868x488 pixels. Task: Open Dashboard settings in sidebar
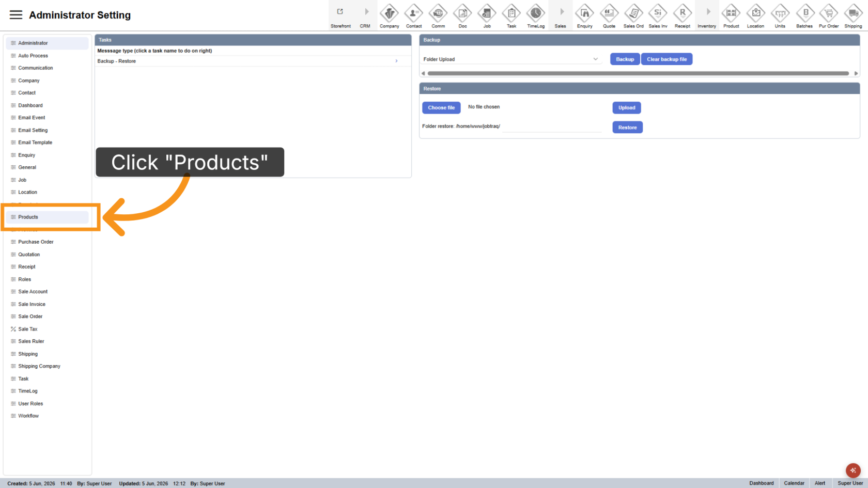click(x=47, y=105)
